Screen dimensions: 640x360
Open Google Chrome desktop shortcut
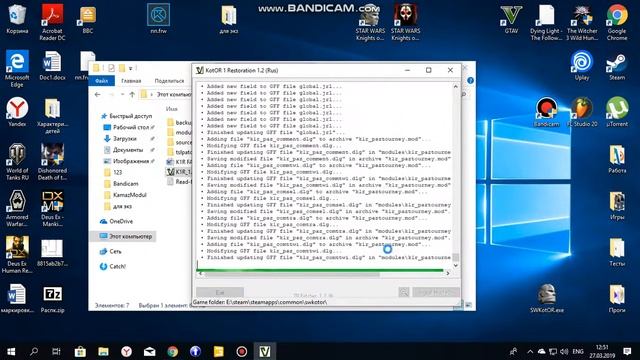[x=617, y=22]
